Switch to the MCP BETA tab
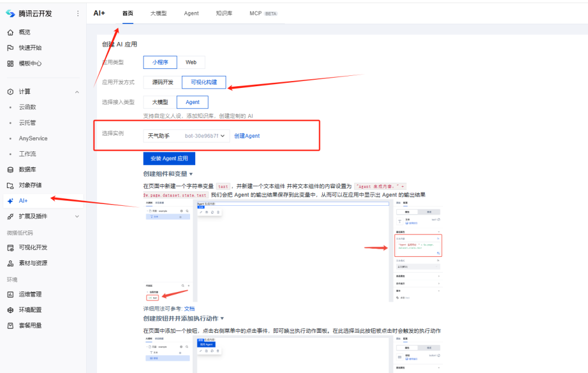 263,13
